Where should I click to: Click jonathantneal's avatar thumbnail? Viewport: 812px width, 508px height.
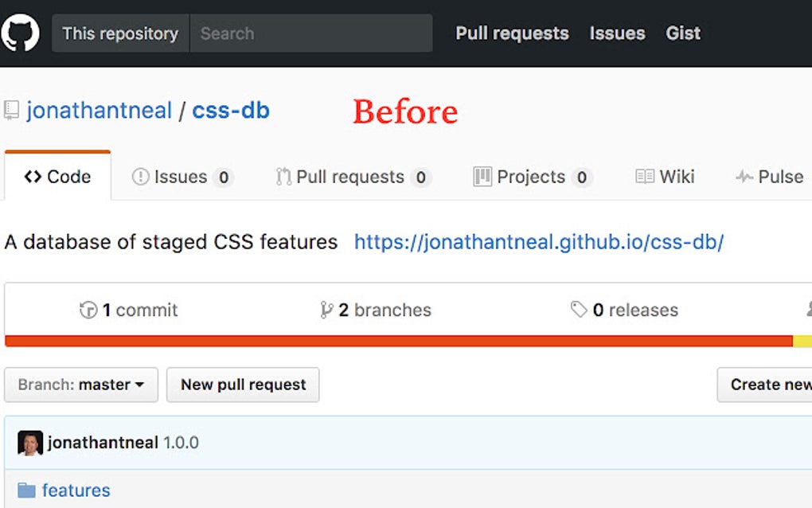(x=30, y=443)
